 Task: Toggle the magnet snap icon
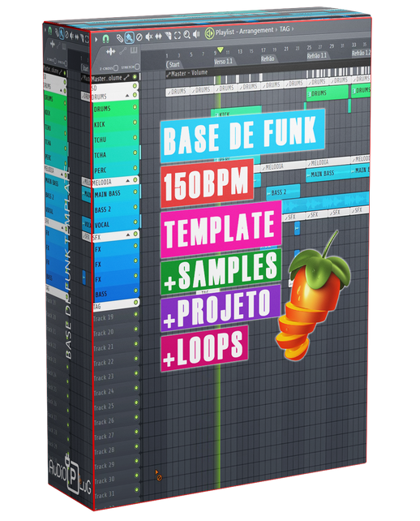(x=105, y=39)
